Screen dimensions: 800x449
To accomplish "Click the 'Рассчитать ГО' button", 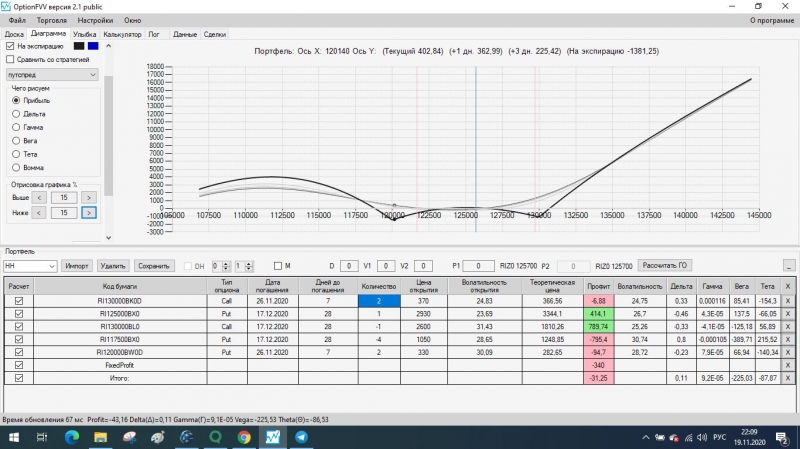I will [664, 265].
